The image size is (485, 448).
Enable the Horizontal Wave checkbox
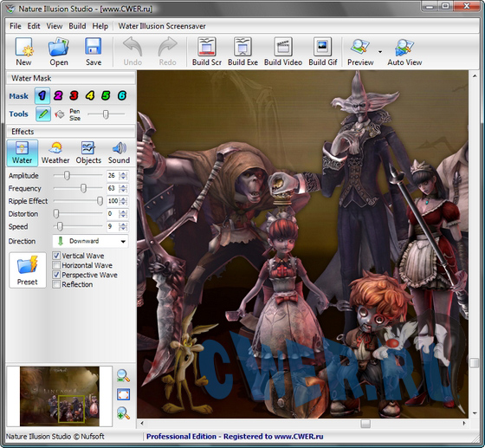click(x=56, y=265)
